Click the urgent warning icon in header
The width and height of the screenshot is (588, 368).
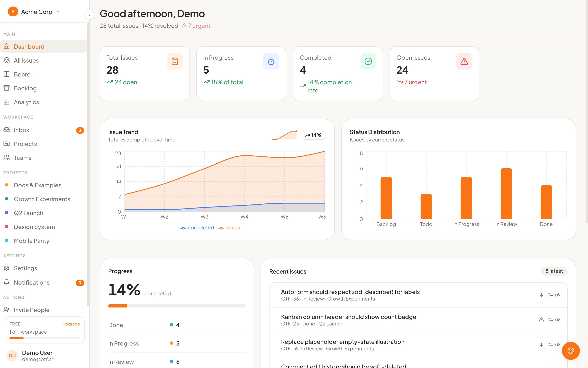[184, 26]
